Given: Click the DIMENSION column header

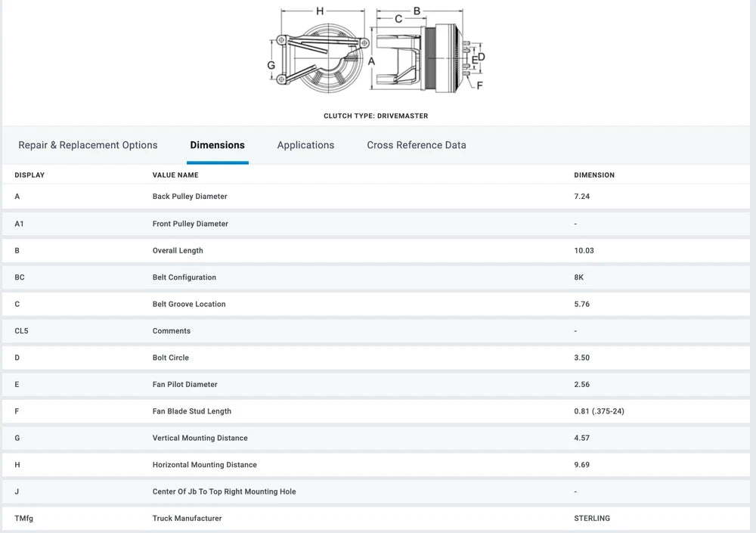Looking at the screenshot, I should point(594,175).
